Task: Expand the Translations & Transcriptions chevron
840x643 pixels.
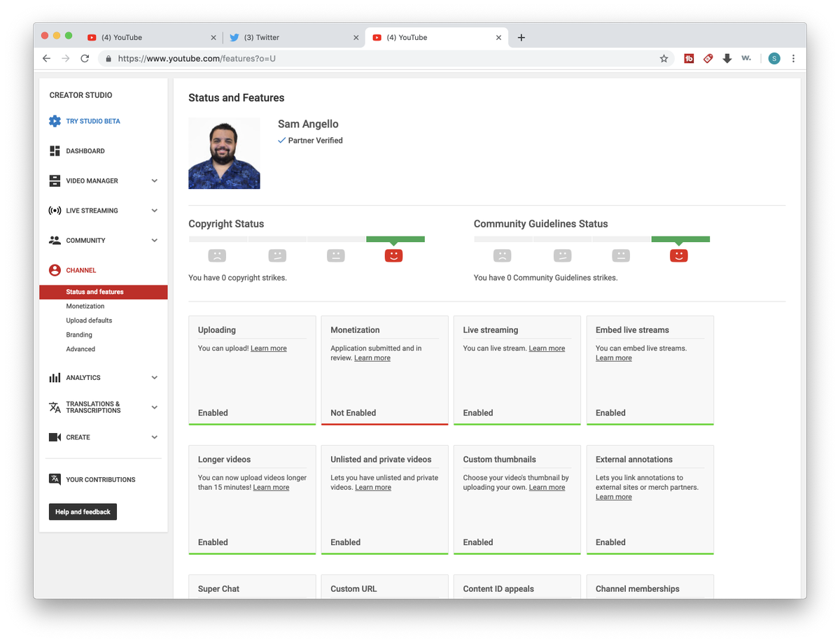Action: tap(155, 407)
